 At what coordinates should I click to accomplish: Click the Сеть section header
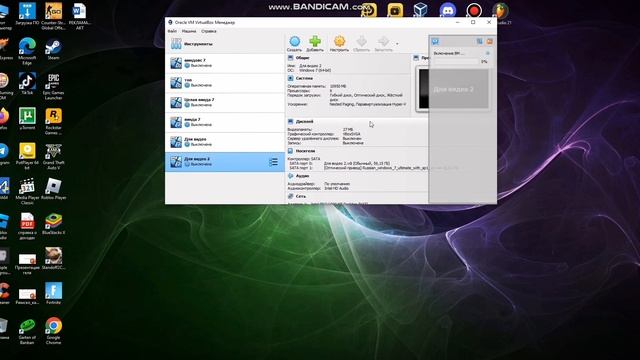301,196
